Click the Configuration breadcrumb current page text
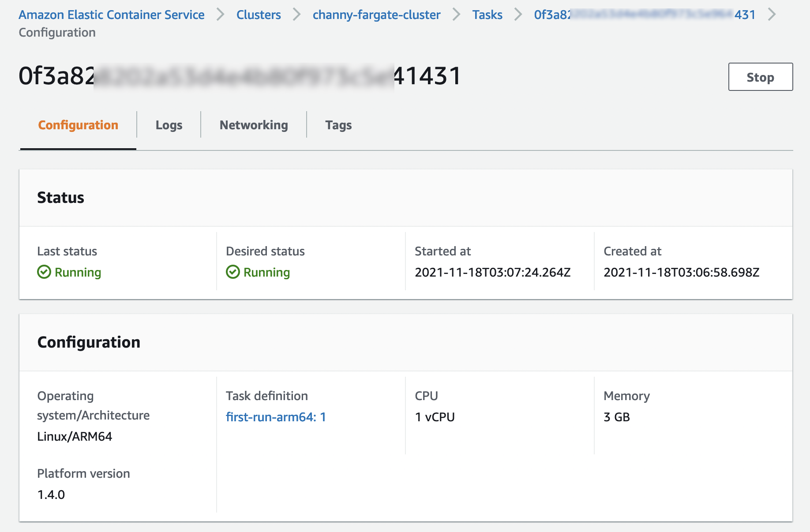 click(x=57, y=33)
